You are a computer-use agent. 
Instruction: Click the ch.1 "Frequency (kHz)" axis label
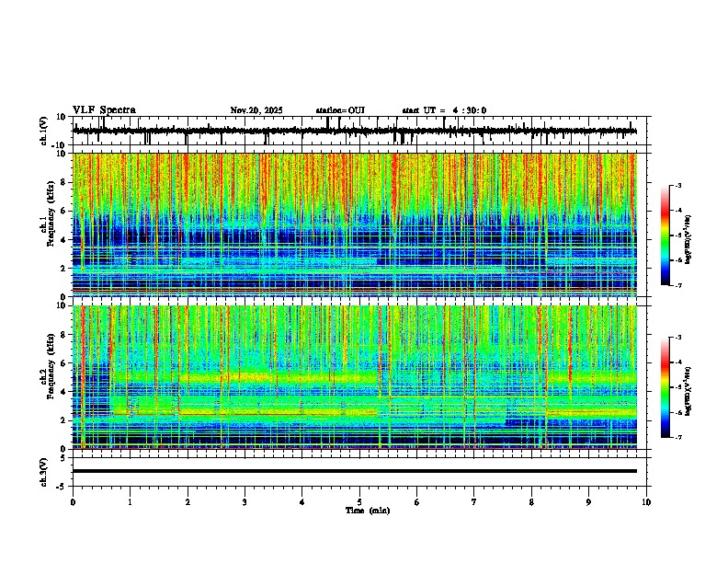coord(51,213)
